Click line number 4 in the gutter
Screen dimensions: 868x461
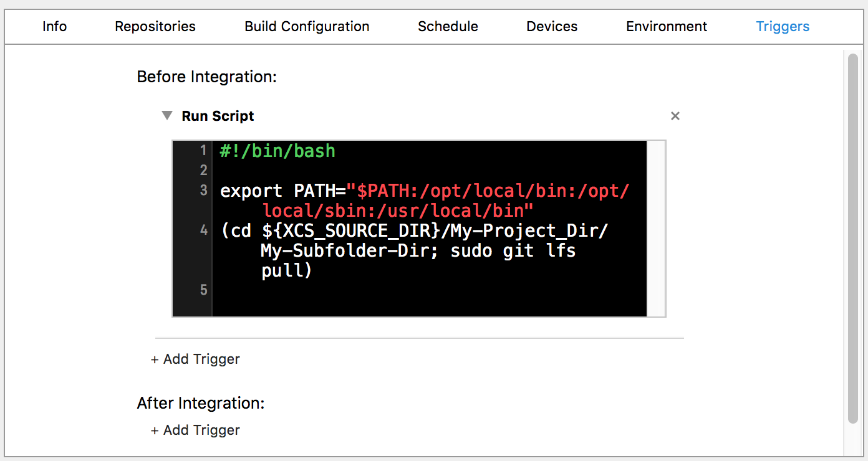(203, 230)
